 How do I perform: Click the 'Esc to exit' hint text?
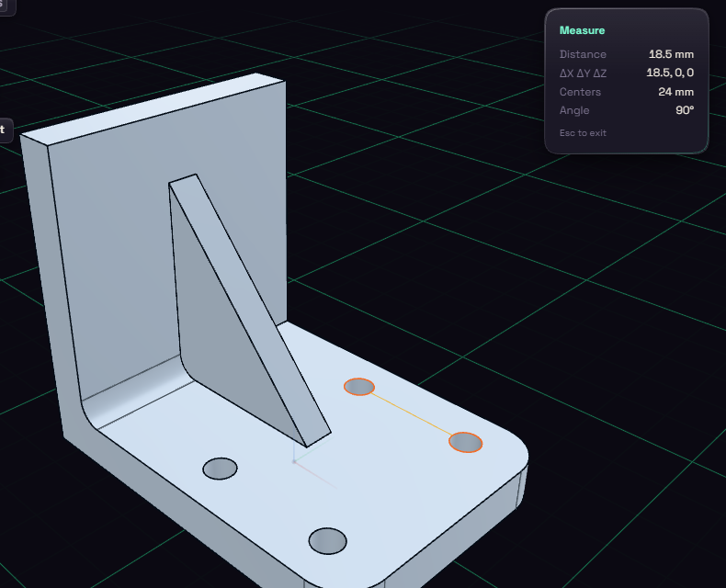click(x=583, y=133)
